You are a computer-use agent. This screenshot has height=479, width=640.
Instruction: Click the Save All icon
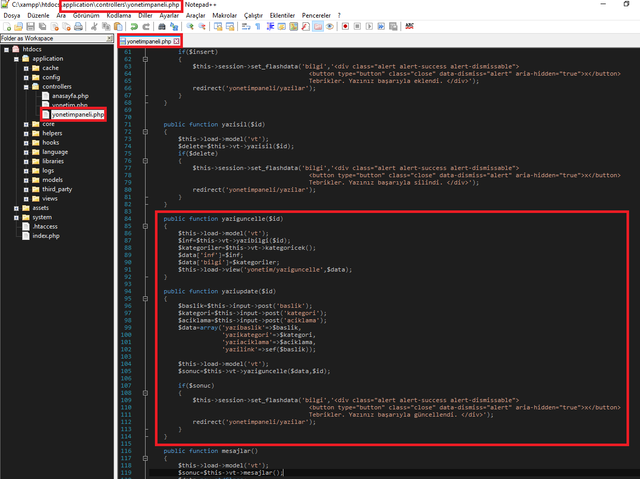tap(42, 27)
